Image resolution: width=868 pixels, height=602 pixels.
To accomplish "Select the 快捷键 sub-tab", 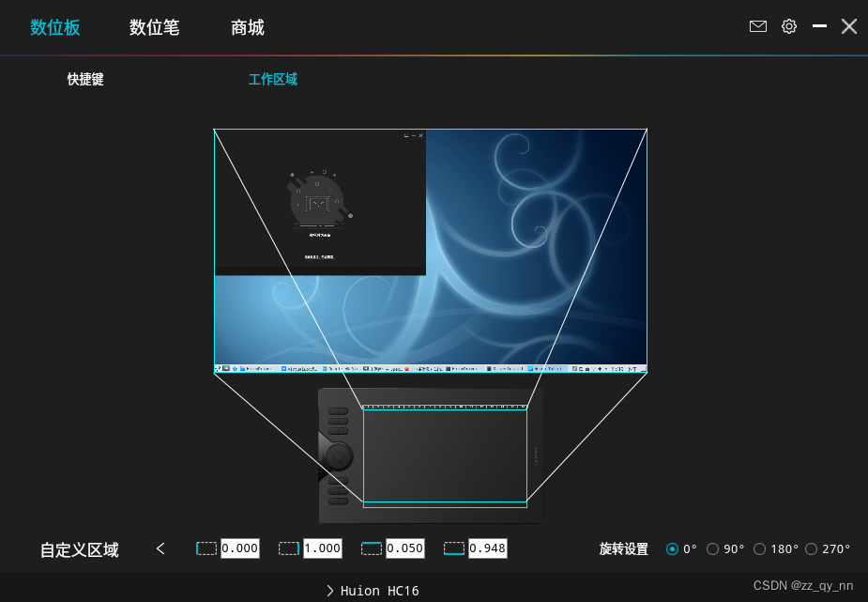I will (x=85, y=79).
